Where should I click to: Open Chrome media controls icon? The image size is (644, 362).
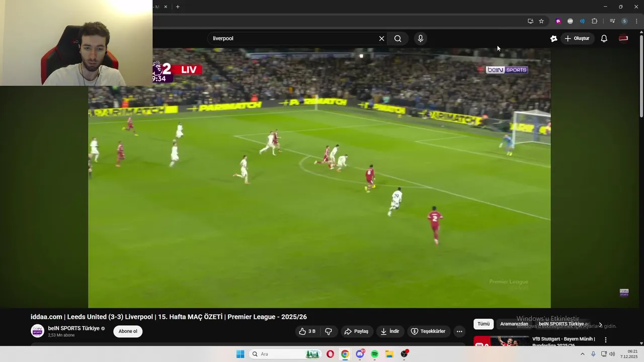point(612,21)
